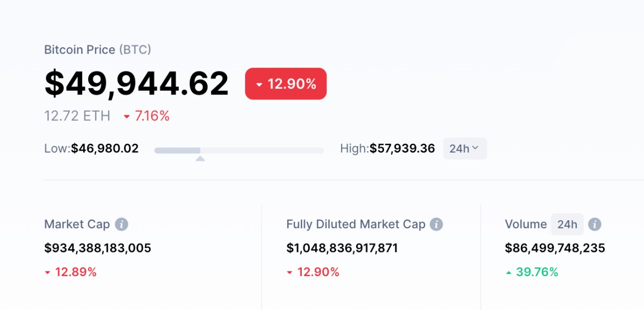Click the main price $49,944.62
This screenshot has height=310, width=644.
[137, 83]
